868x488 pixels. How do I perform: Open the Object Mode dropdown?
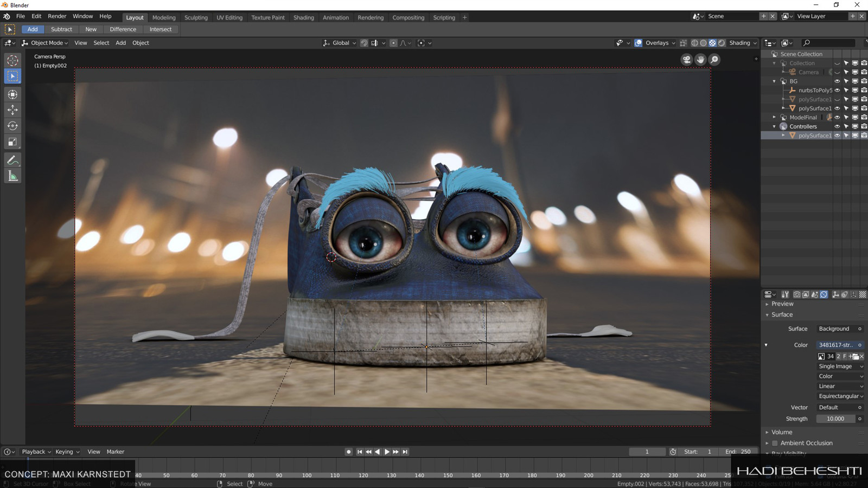[44, 43]
